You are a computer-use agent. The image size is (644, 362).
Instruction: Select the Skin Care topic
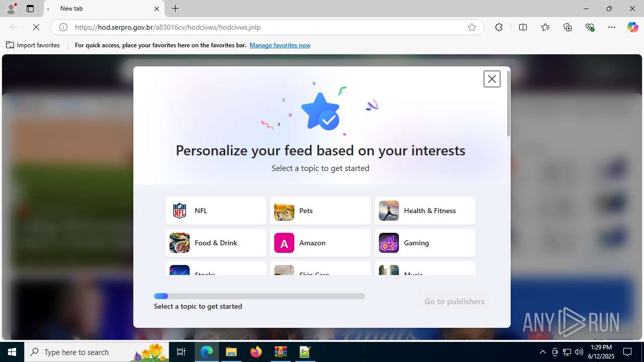tap(320, 268)
